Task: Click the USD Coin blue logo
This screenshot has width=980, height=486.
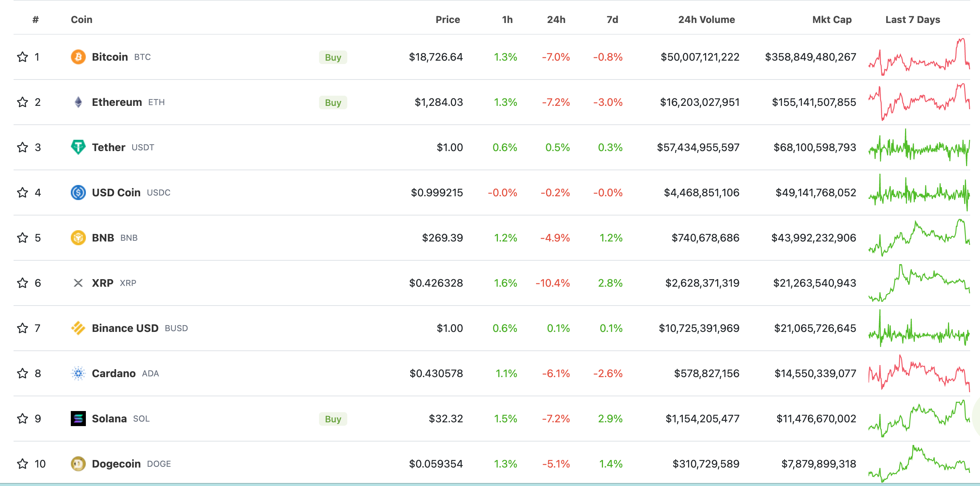Action: point(78,193)
